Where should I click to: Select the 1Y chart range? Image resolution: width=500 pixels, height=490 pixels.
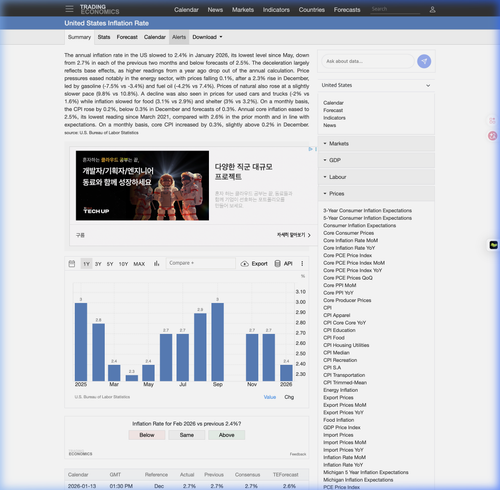pos(86,264)
